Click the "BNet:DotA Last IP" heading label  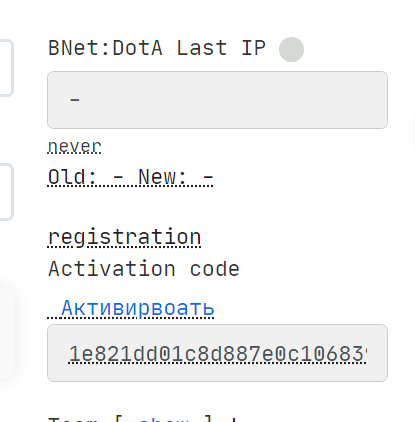click(x=157, y=48)
